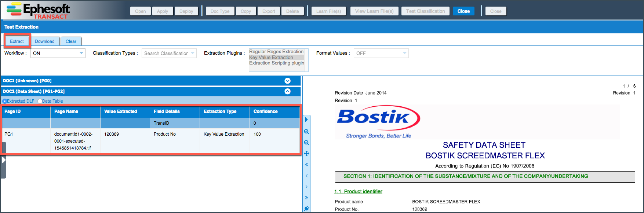Collapse the DOC2 (Data Sheet) section chevron
Screen dimensions: 644x213
tap(288, 91)
